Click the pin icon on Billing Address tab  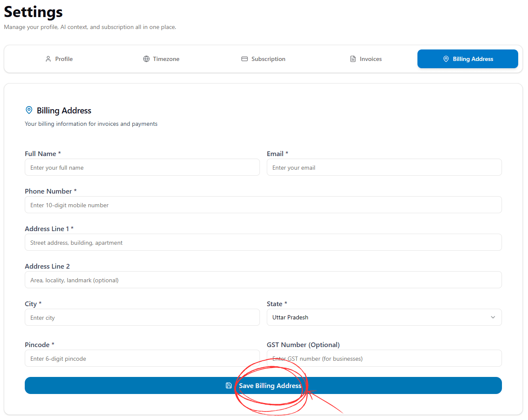coord(446,59)
